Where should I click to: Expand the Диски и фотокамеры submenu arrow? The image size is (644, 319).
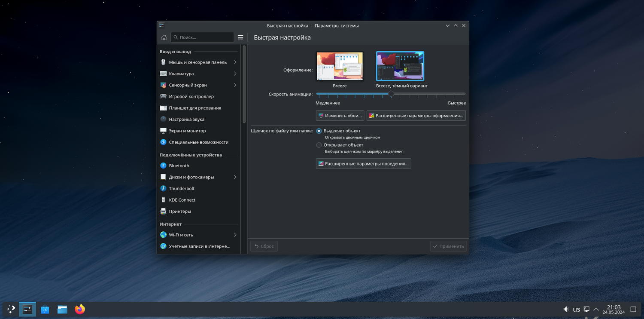pos(235,177)
